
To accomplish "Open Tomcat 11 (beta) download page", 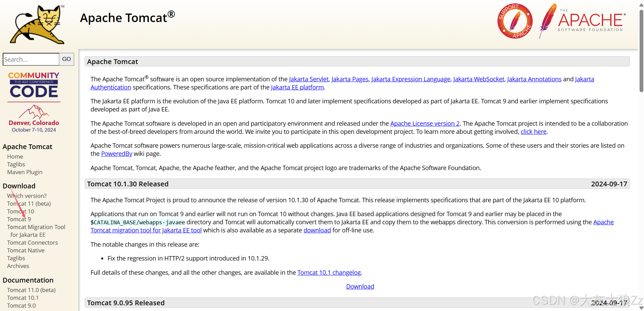I will [x=29, y=204].
